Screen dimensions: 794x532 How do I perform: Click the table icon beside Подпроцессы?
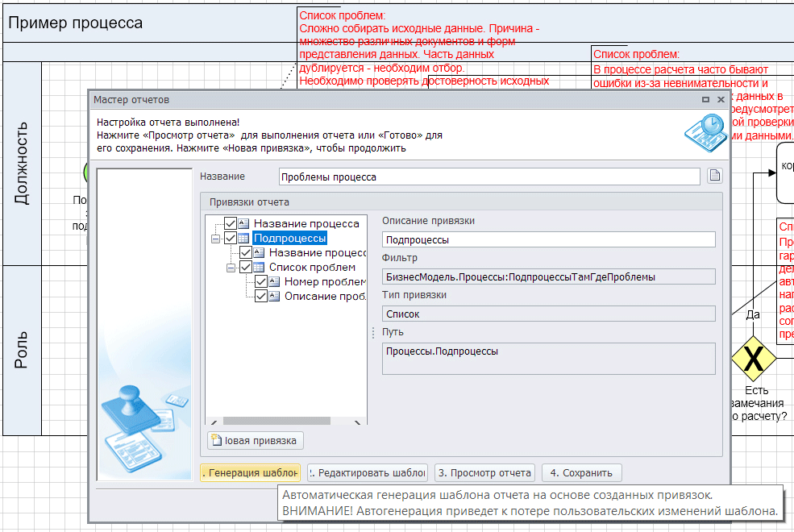coord(243,238)
